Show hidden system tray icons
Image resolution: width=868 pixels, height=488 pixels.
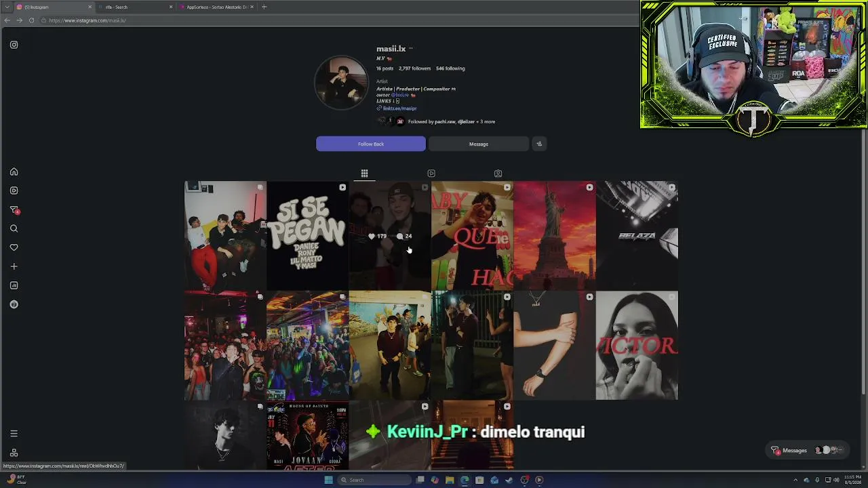pos(796,480)
